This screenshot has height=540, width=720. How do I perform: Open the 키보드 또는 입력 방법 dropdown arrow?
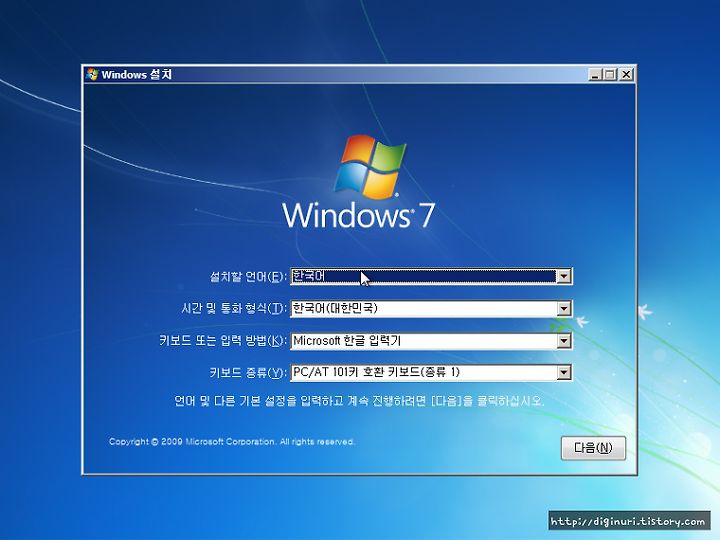tap(564, 341)
